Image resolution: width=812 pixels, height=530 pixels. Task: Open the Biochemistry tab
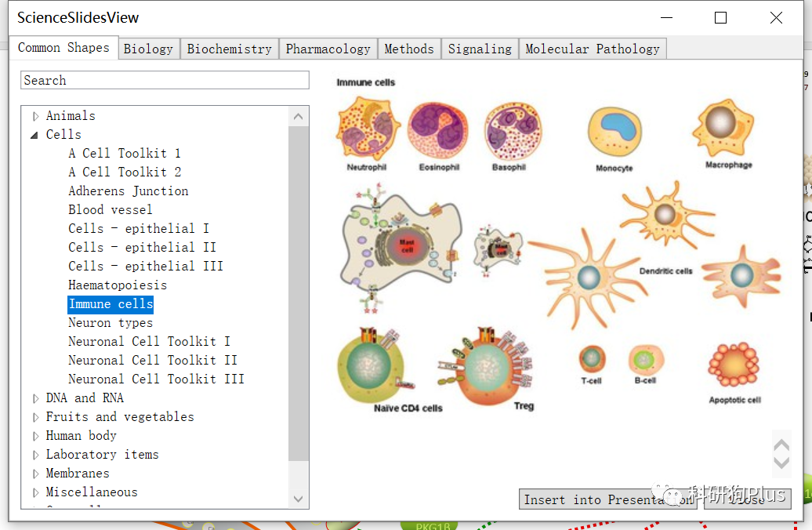pyautogui.click(x=229, y=49)
